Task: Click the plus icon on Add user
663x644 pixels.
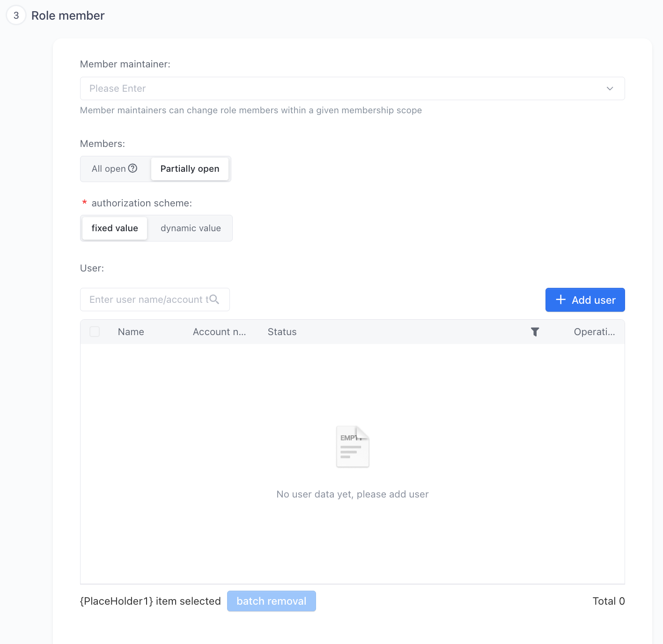Action: pyautogui.click(x=560, y=300)
